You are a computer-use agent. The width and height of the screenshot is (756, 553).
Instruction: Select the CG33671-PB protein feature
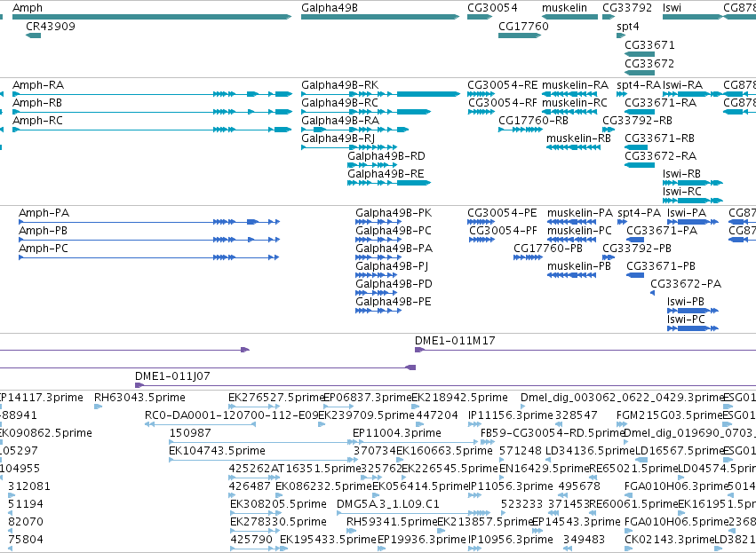635,275
